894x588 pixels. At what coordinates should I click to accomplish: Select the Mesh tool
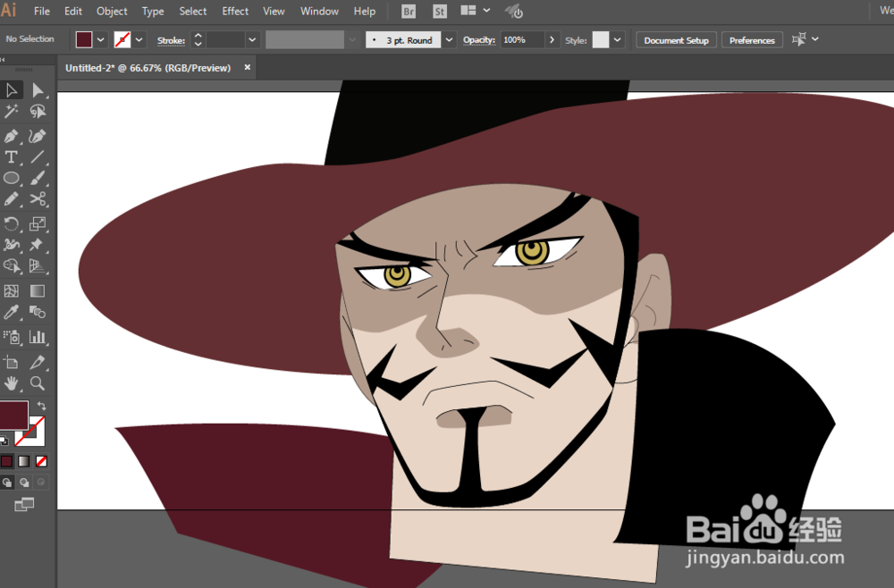point(12,291)
